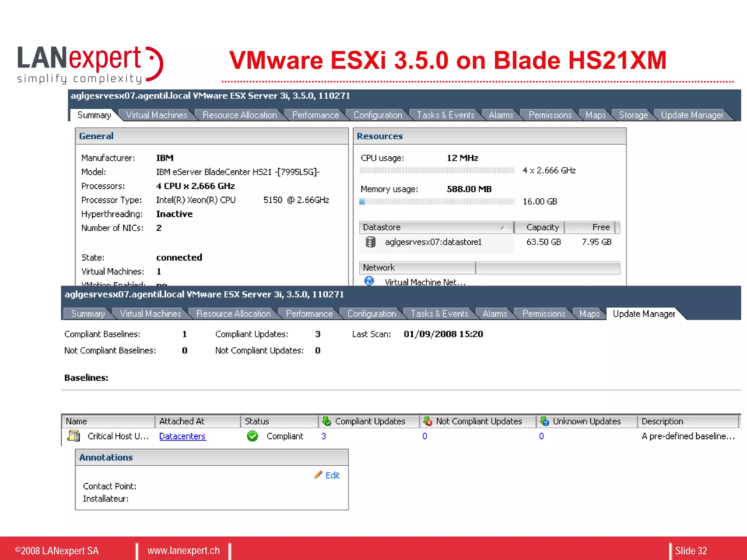Sort baselines by Name column header

pyautogui.click(x=108, y=421)
